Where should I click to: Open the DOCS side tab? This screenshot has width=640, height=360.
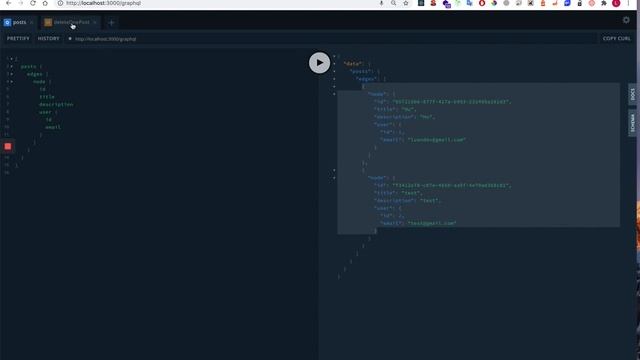click(x=632, y=94)
